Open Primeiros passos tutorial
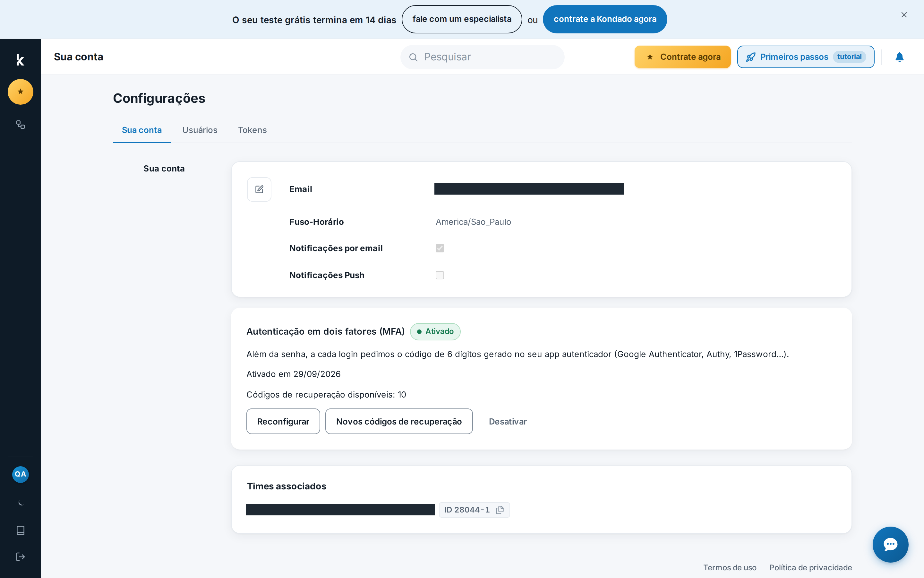This screenshot has width=924, height=578. click(806, 57)
